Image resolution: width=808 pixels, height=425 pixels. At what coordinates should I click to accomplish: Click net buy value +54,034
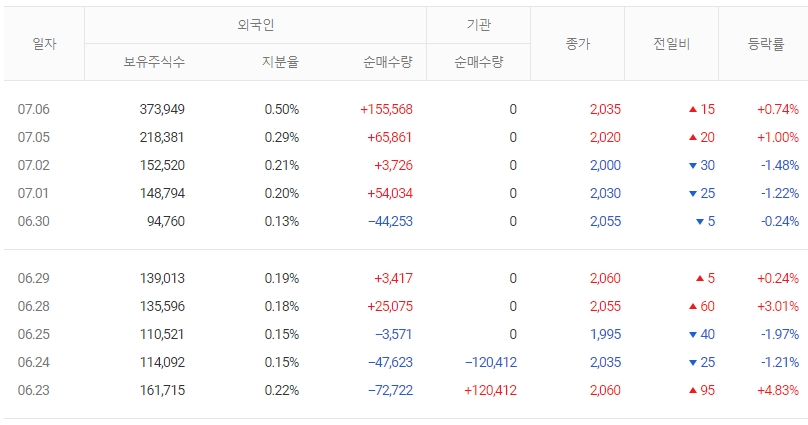(390, 193)
